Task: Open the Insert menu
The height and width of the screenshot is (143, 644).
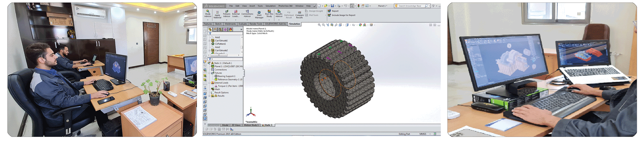Action: (x=252, y=6)
